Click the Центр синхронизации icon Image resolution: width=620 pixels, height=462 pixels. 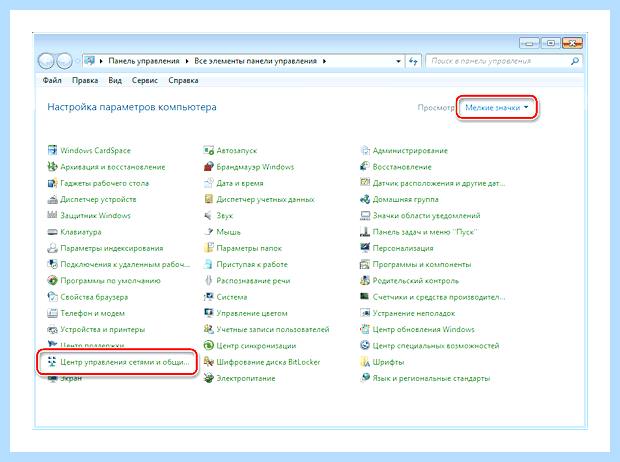(x=208, y=345)
